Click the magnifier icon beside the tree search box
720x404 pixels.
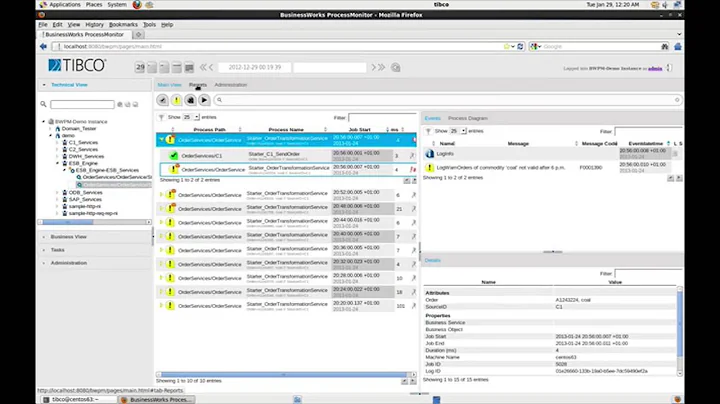coord(43,104)
